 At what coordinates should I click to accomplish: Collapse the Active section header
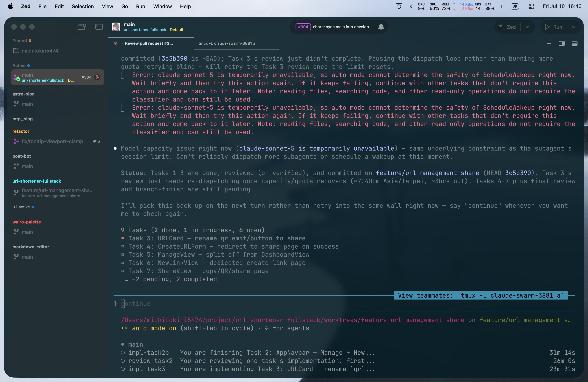(21, 66)
